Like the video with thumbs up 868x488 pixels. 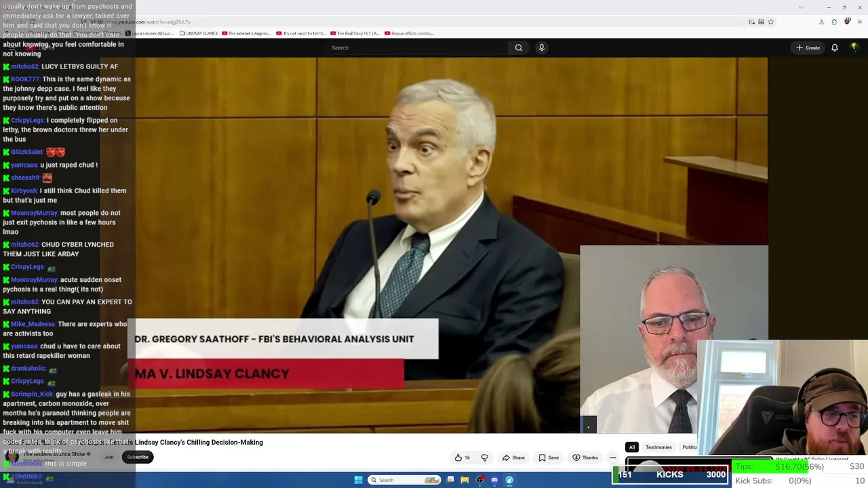coord(463,457)
